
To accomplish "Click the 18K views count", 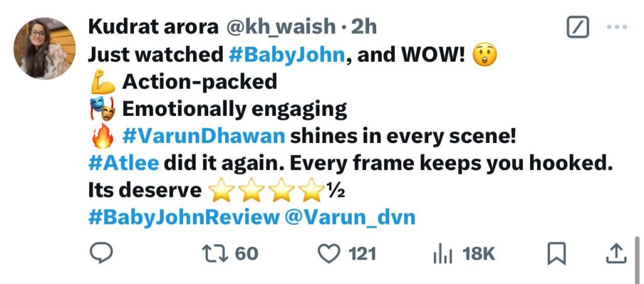I will pyautogui.click(x=479, y=254).
